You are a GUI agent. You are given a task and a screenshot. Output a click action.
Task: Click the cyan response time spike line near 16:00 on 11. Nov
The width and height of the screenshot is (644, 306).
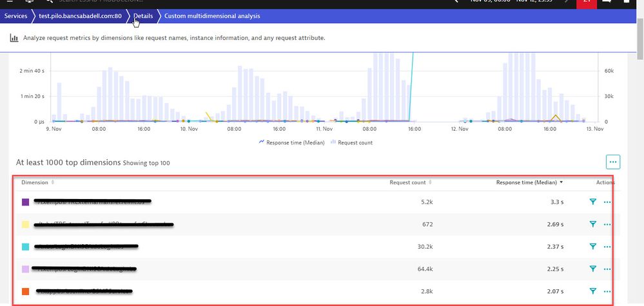click(x=411, y=86)
